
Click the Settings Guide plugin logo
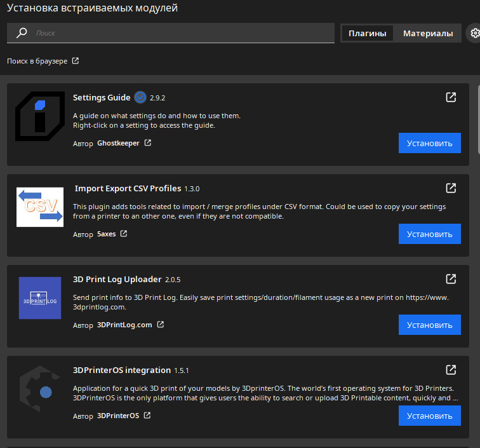tap(40, 116)
